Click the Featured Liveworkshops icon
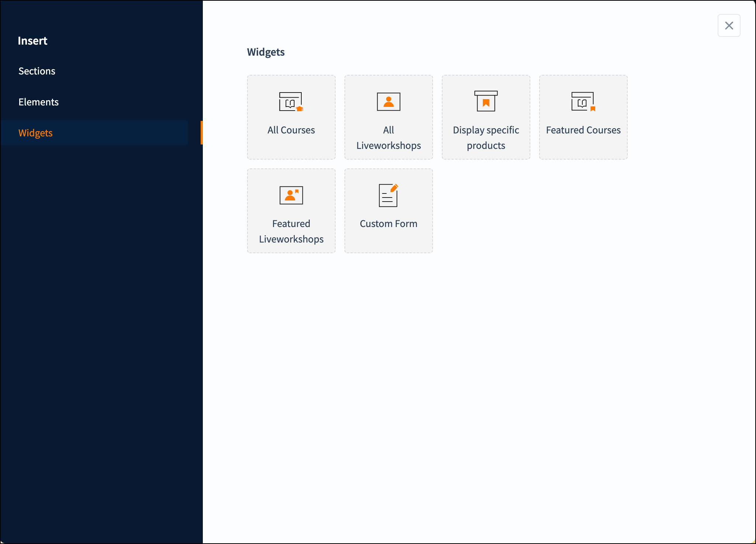Image resolution: width=756 pixels, height=544 pixels. pyautogui.click(x=291, y=195)
